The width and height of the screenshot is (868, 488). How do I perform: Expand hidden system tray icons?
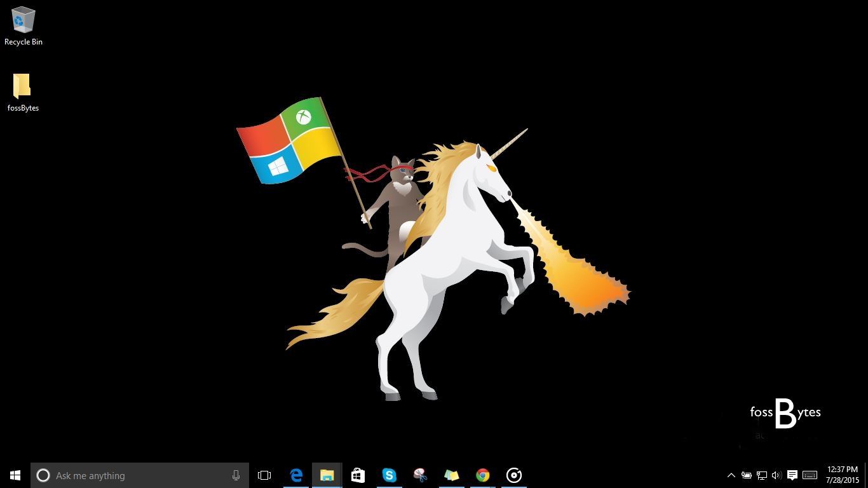click(731, 475)
